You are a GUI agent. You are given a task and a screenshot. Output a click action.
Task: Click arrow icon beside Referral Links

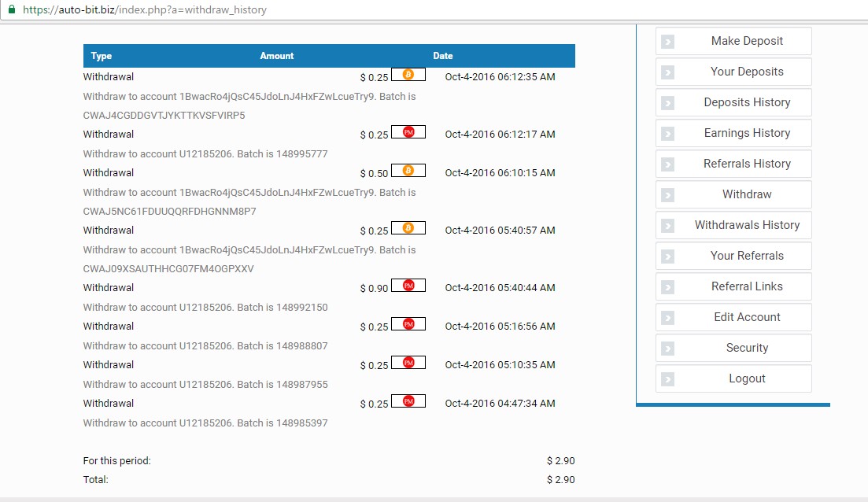coord(667,287)
